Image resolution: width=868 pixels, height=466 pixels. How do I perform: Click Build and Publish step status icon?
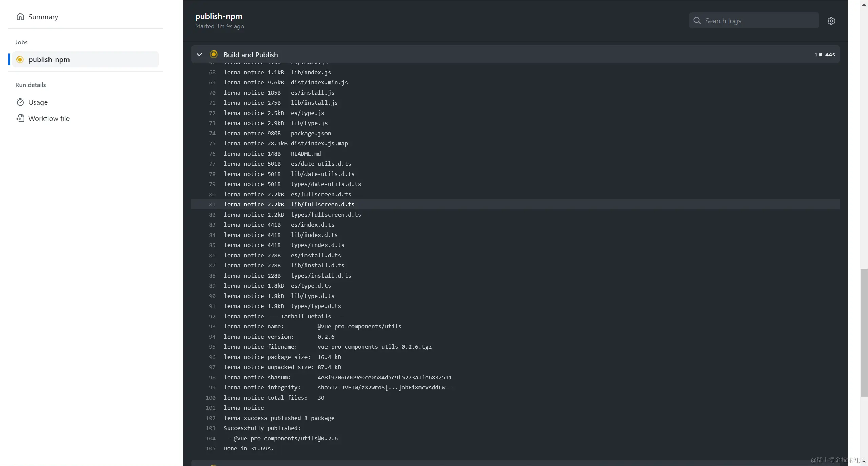point(214,54)
